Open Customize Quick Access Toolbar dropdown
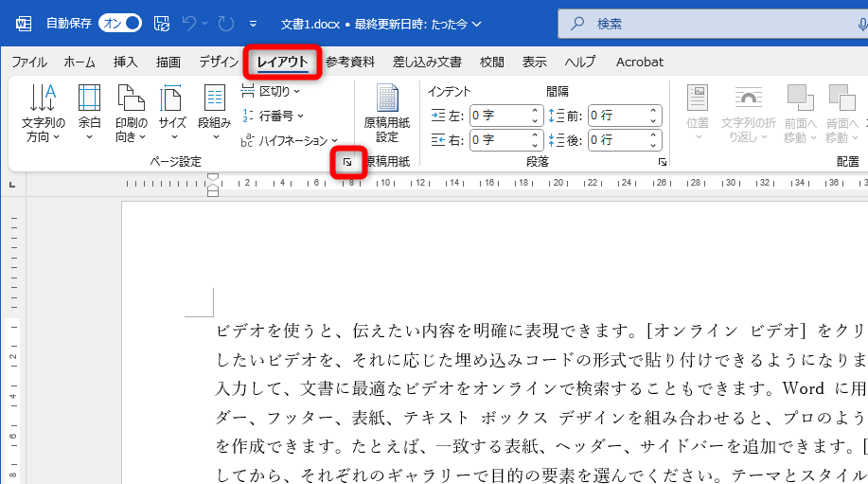 [253, 24]
